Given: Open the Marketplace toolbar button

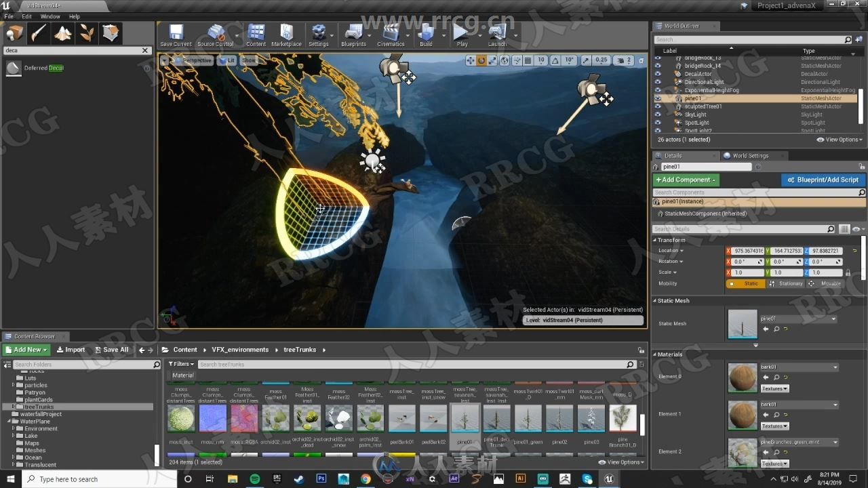Looking at the screenshot, I should [x=286, y=35].
